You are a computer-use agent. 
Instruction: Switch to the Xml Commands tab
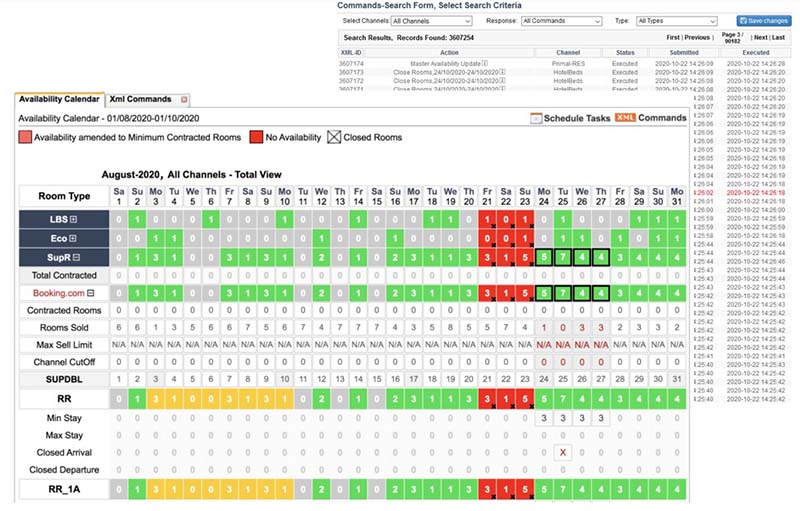click(139, 100)
